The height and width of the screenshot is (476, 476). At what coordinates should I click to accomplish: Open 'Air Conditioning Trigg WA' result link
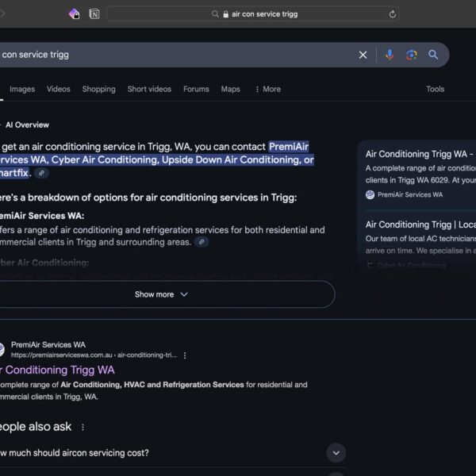point(57,370)
